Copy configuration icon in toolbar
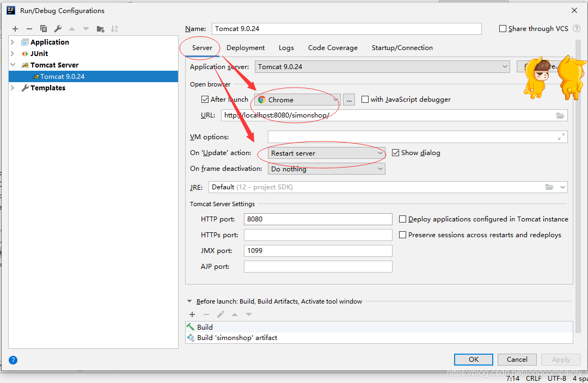 (x=44, y=29)
